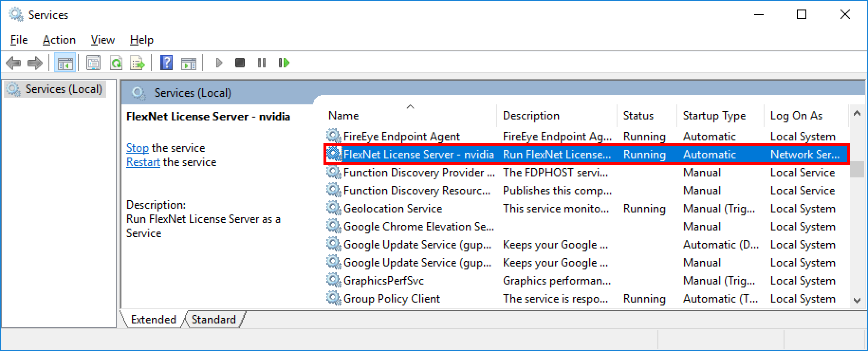This screenshot has width=868, height=351.
Task: Click the Export List toolbar icon
Action: pos(138,63)
